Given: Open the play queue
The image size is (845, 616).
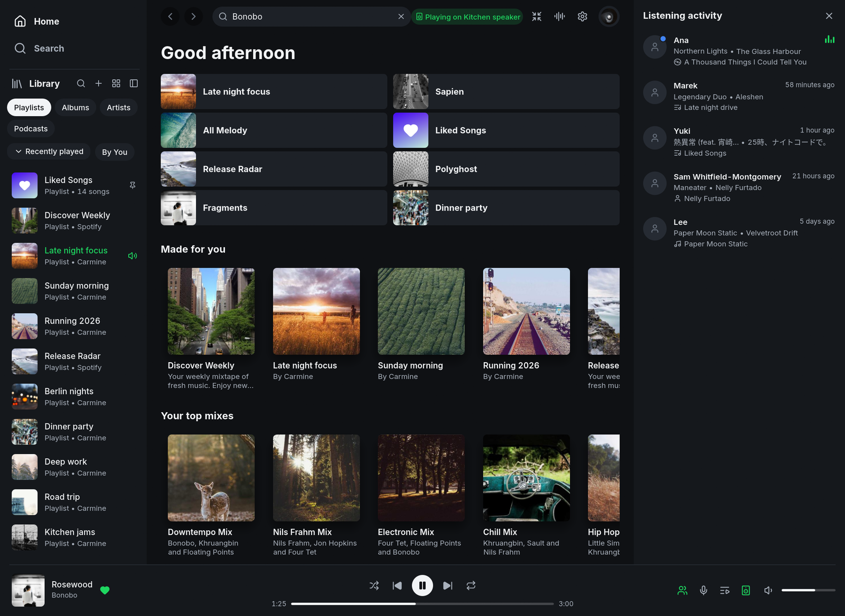Looking at the screenshot, I should (725, 590).
